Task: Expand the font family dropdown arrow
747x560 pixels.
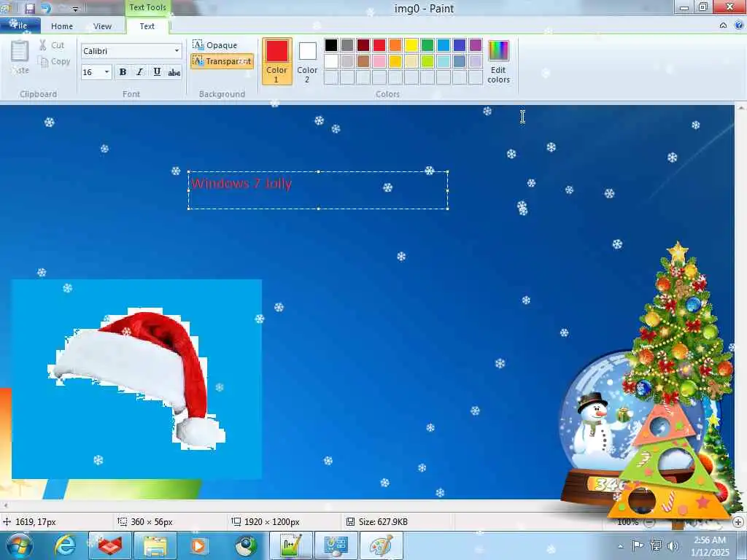Action: 177,51
